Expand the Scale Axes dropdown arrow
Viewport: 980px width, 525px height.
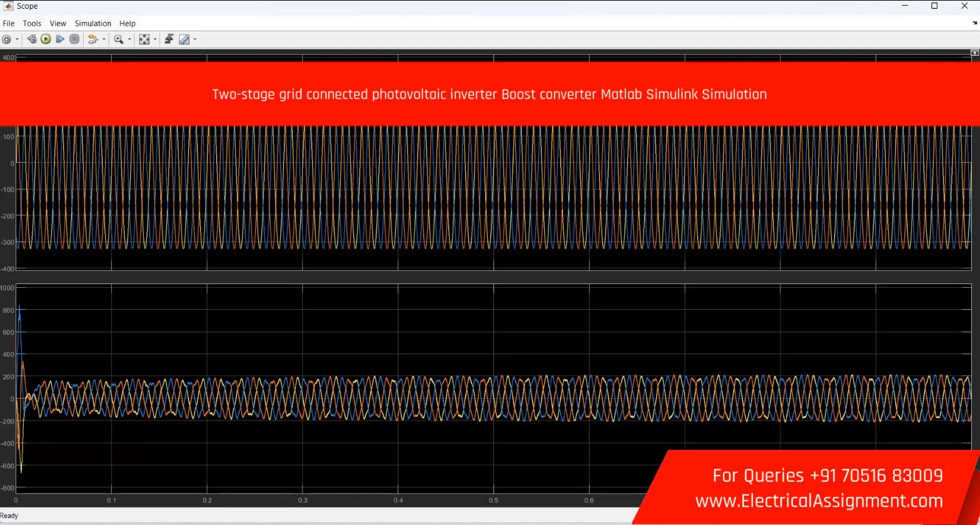[155, 39]
